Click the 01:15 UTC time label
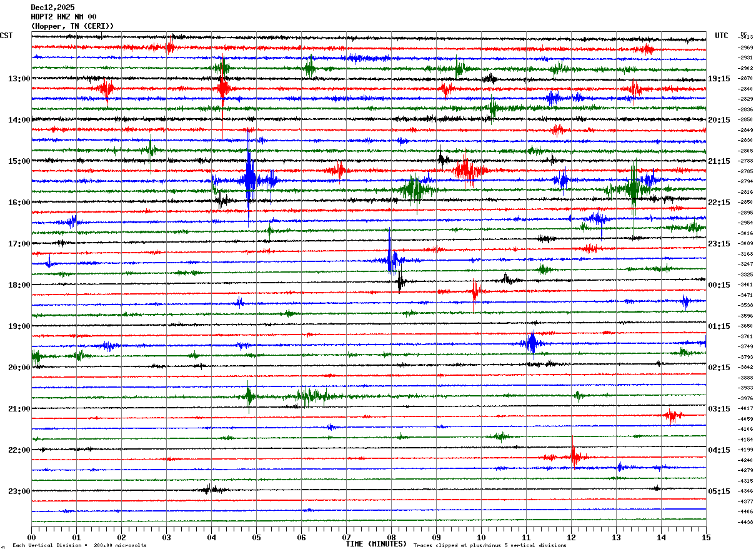 click(719, 326)
